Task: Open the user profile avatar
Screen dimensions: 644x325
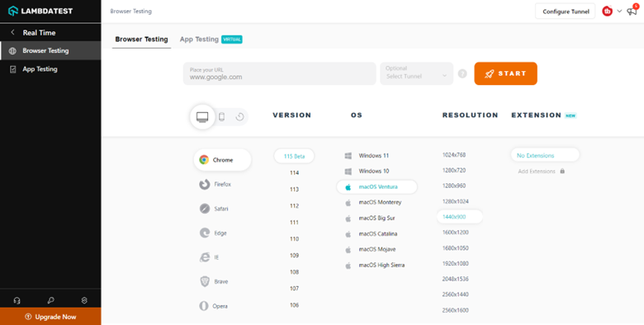Action: click(x=607, y=12)
